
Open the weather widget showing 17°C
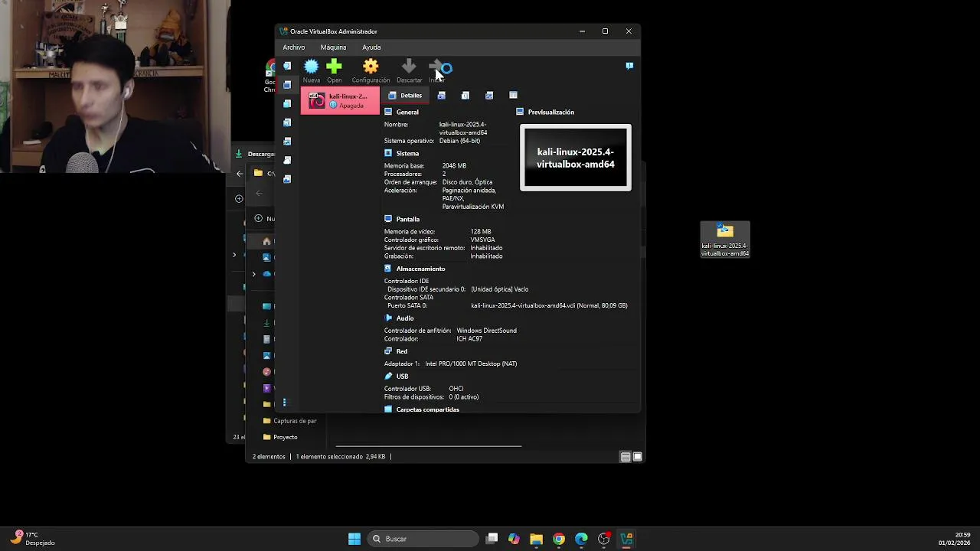33,539
